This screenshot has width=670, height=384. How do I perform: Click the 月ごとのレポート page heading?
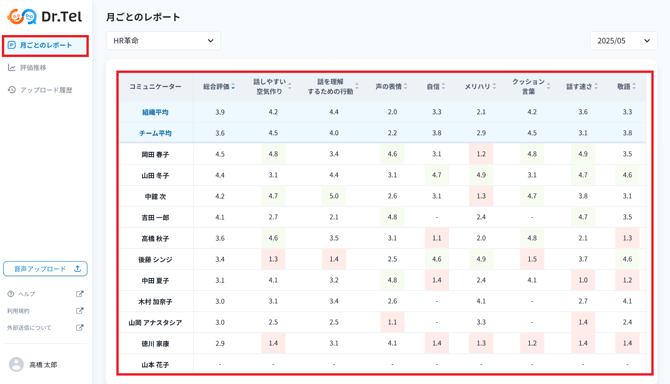[x=143, y=17]
